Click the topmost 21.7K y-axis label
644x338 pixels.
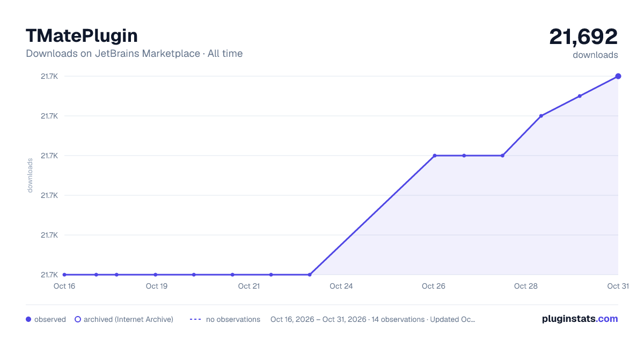coord(49,76)
